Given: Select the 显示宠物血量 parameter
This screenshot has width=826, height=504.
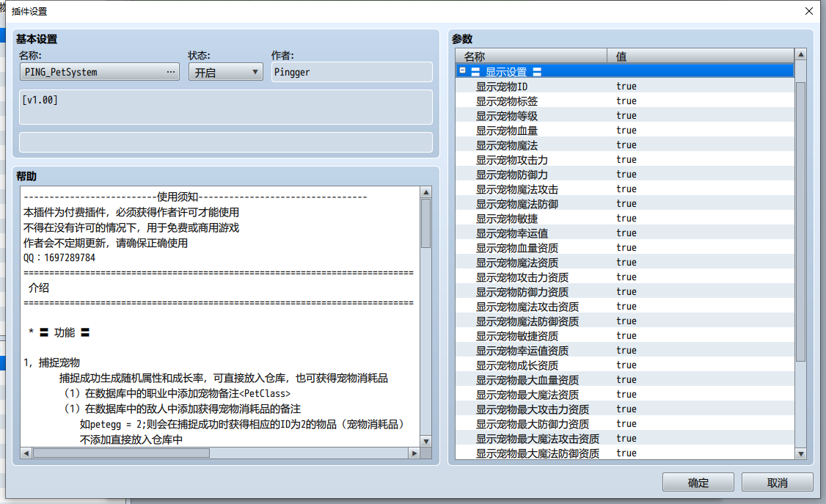Looking at the screenshot, I should (625, 131).
